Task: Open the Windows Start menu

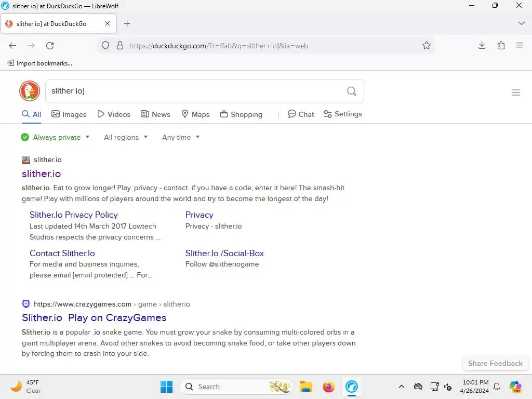Action: pyautogui.click(x=166, y=387)
